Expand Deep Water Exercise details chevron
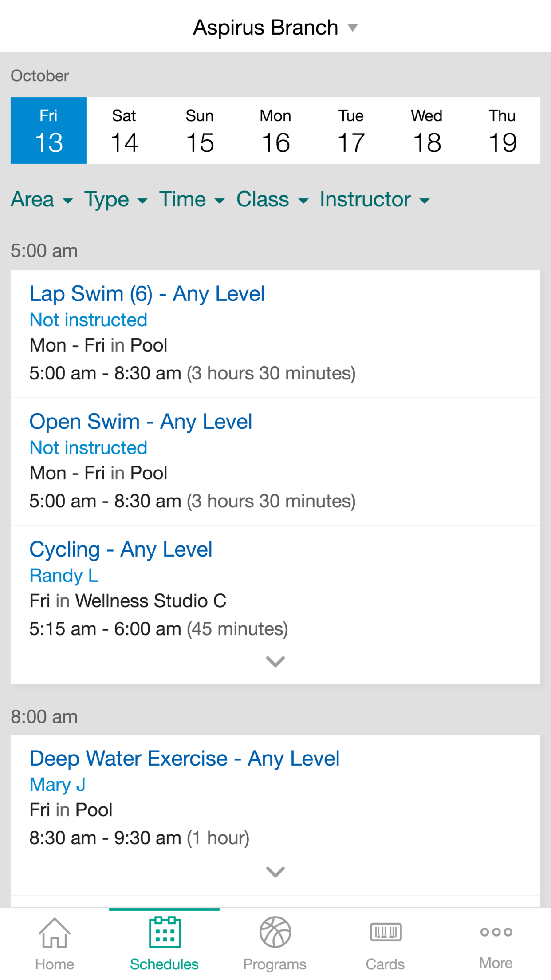551x980 pixels. point(275,872)
